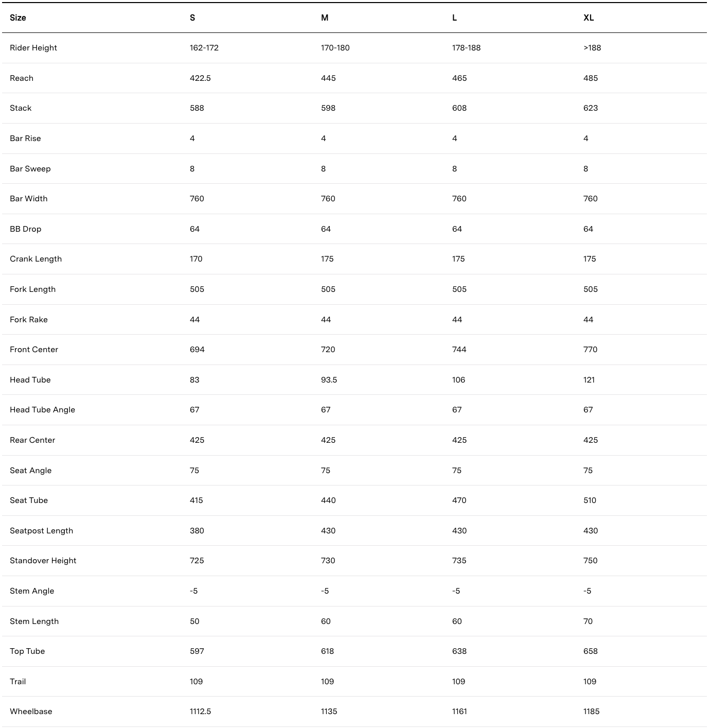
Task: Click the Head Tube value 93.5
Action: point(329,380)
